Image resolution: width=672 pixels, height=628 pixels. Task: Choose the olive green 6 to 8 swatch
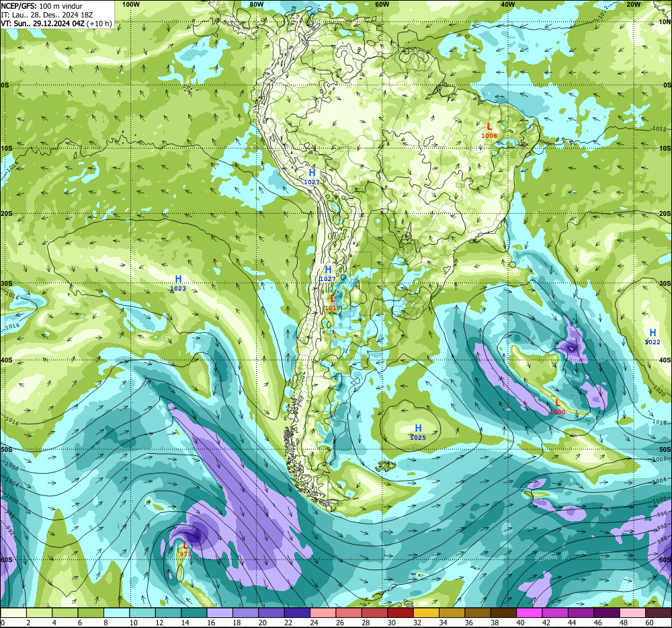(91, 613)
